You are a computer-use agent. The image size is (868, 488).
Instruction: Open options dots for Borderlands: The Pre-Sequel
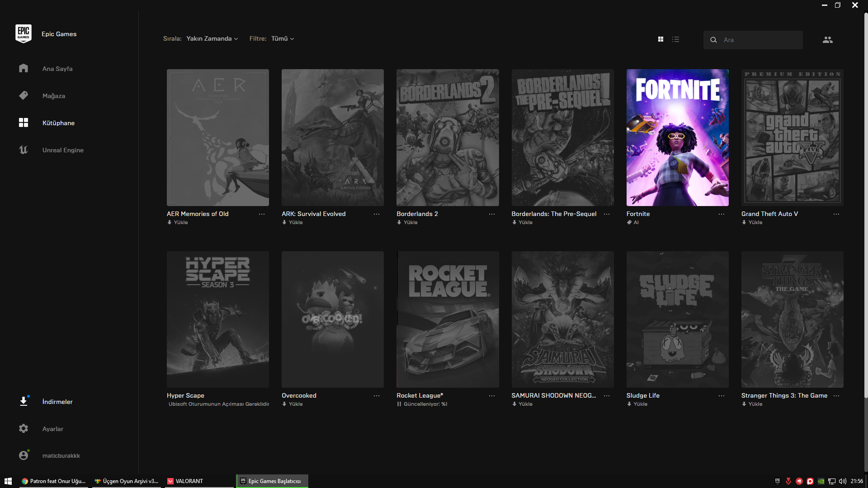pos(607,214)
